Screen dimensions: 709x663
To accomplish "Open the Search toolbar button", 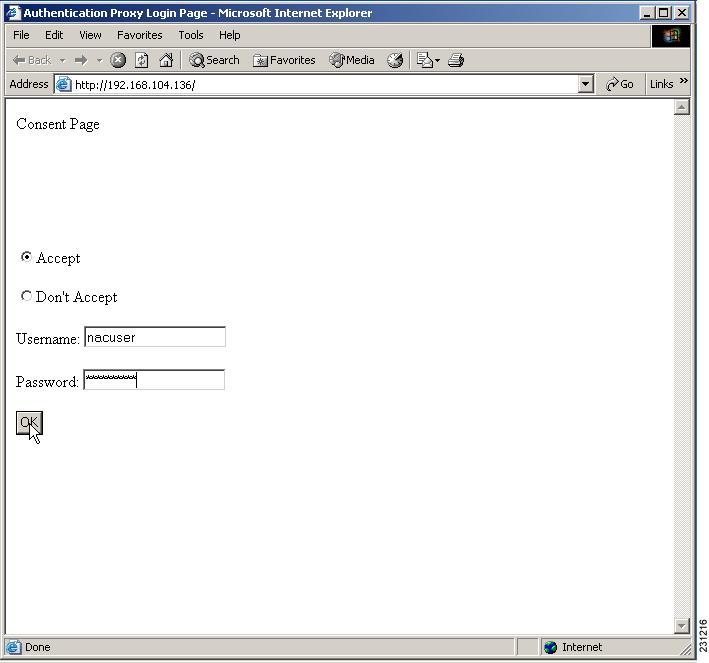I will coord(214,60).
